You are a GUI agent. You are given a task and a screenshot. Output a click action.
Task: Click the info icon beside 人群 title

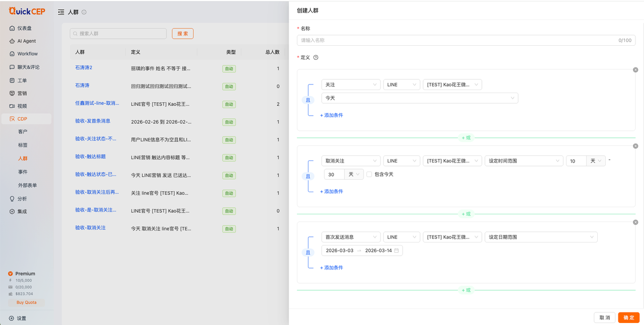[84, 12]
